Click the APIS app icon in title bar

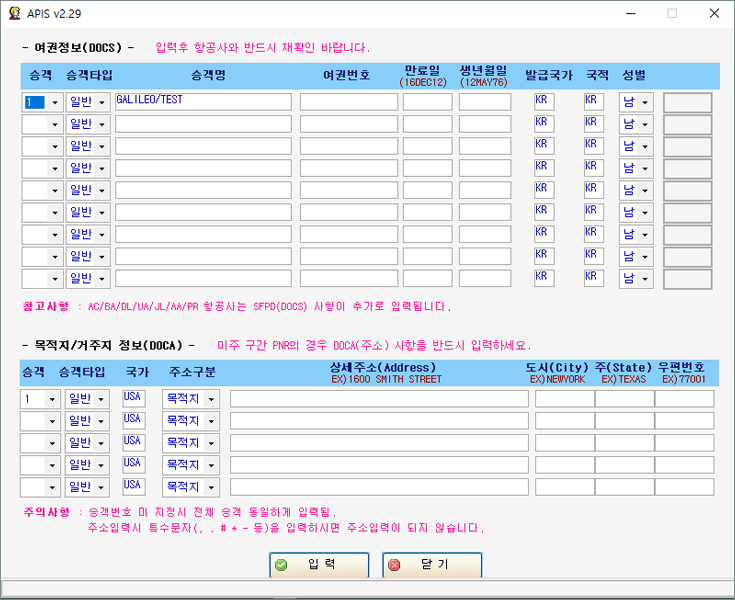[15, 13]
